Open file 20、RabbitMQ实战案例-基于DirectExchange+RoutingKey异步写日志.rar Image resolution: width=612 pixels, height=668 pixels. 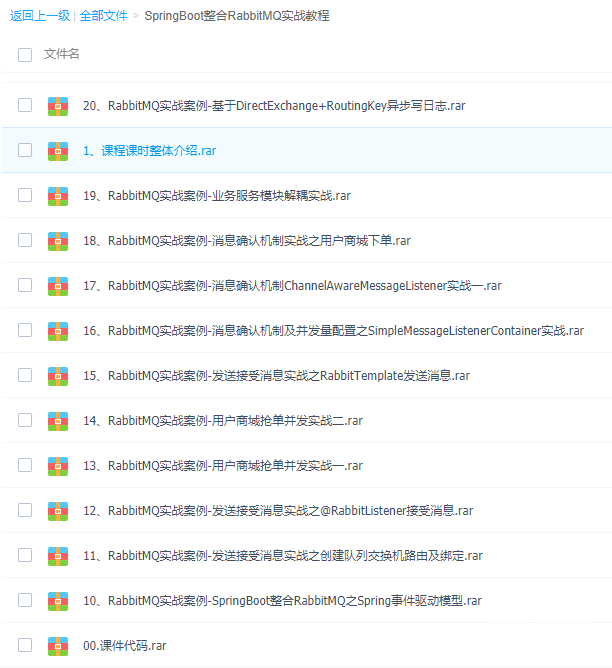click(x=274, y=106)
